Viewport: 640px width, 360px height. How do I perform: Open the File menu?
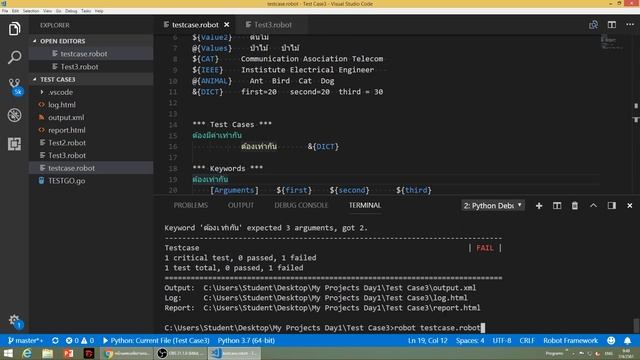click(x=5, y=11)
